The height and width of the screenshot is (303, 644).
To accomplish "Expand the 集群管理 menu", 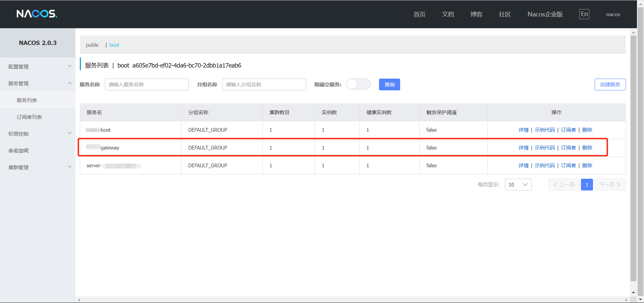I will (x=38, y=167).
